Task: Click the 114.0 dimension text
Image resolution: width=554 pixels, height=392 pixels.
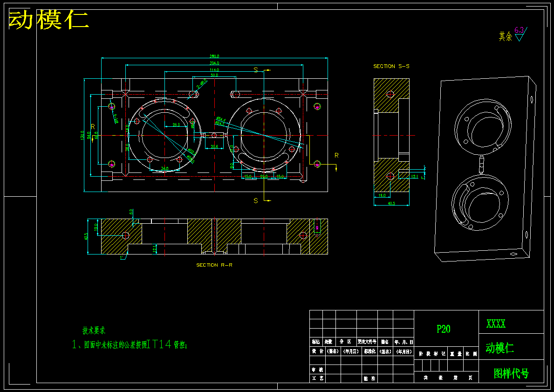Action: (214, 69)
